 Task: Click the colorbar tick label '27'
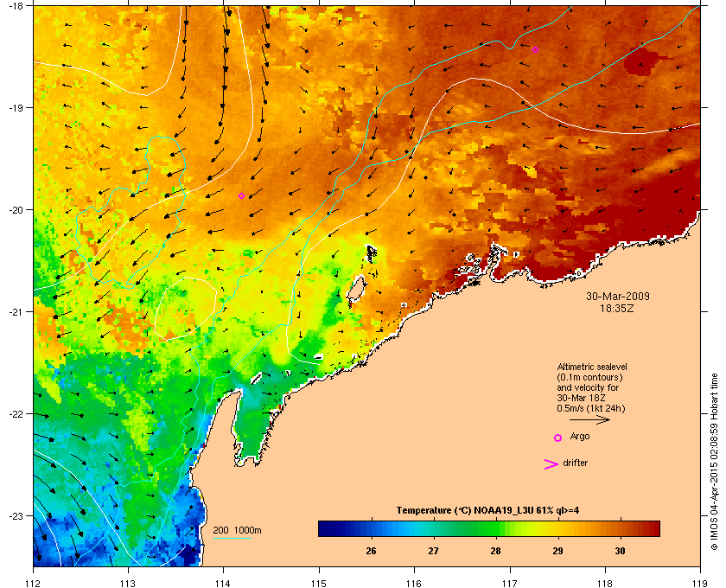[433, 551]
